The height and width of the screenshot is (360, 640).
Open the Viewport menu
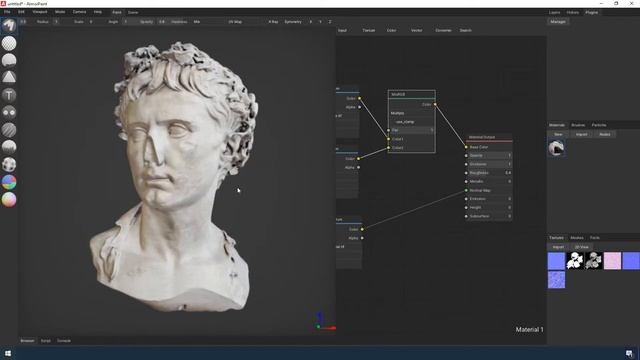(x=40, y=12)
